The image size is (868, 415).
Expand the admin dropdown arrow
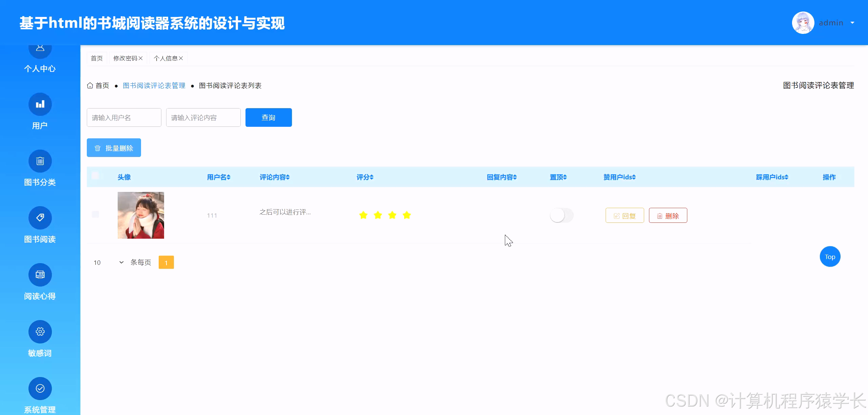click(852, 23)
